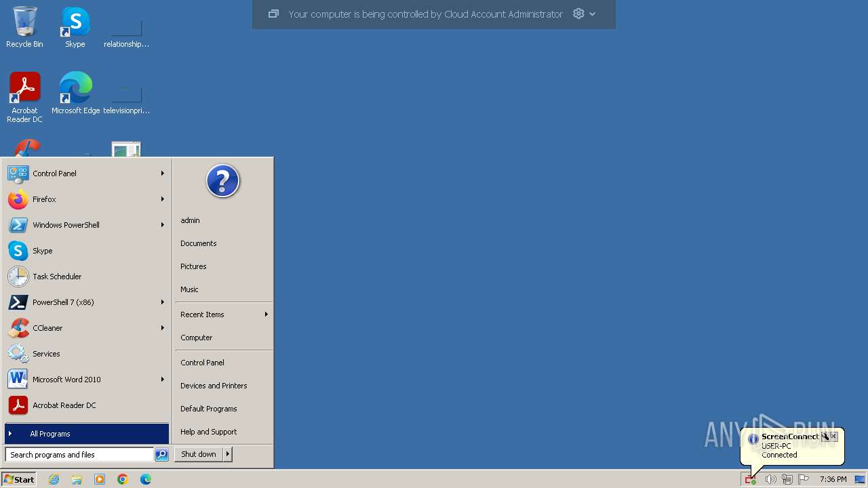Open Google Chrome in the taskbar
The width and height of the screenshot is (868, 488).
click(x=123, y=479)
